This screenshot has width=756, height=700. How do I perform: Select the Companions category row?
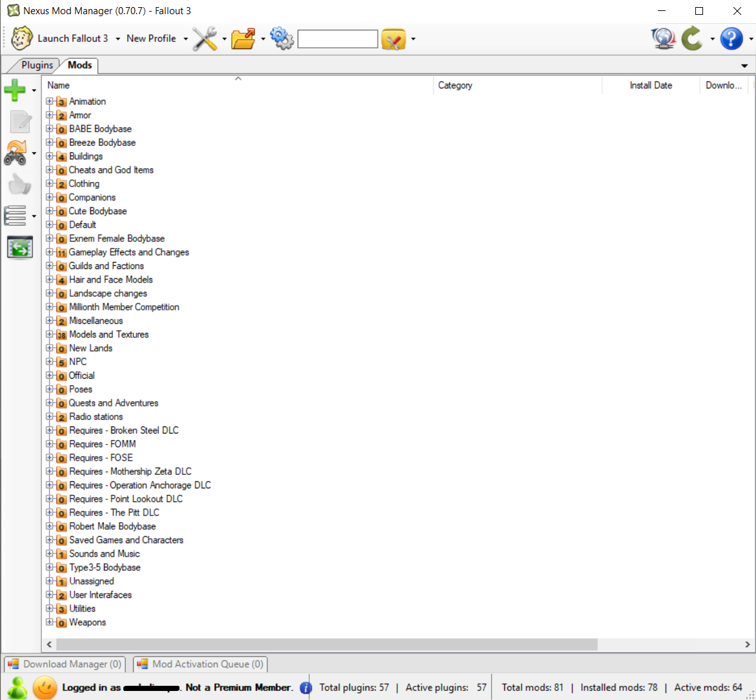(x=92, y=197)
